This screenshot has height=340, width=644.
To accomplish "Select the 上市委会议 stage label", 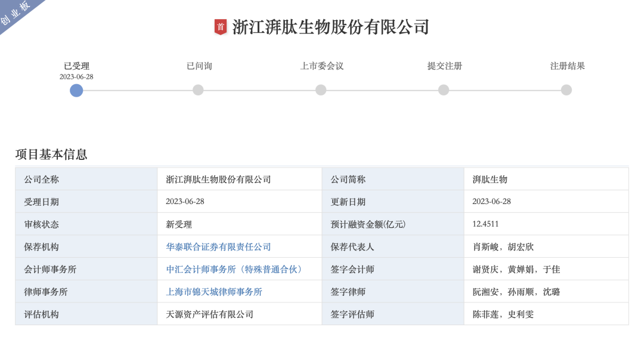I will pos(322,66).
